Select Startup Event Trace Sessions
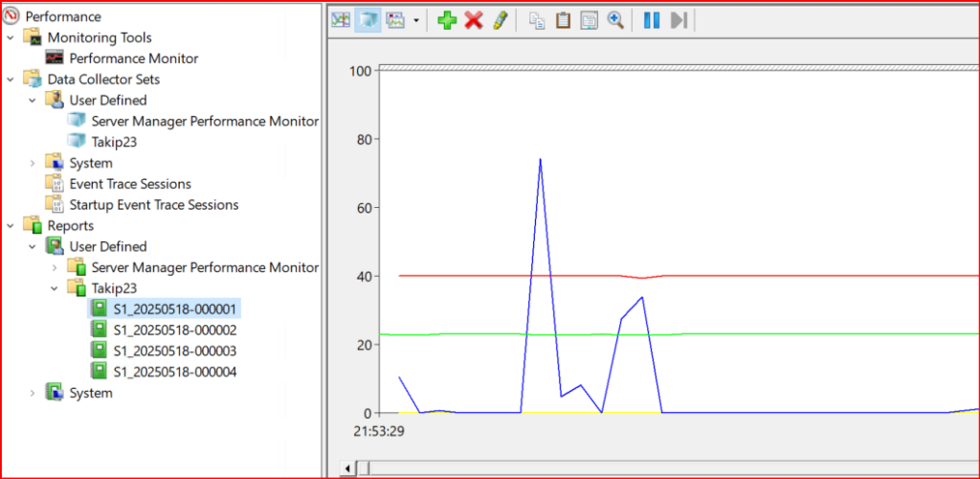 (153, 205)
